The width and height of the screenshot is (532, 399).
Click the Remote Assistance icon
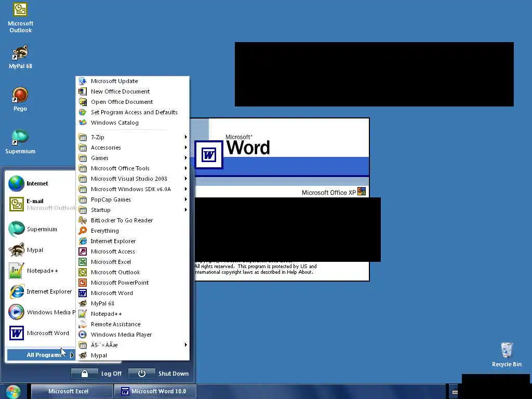pos(83,324)
